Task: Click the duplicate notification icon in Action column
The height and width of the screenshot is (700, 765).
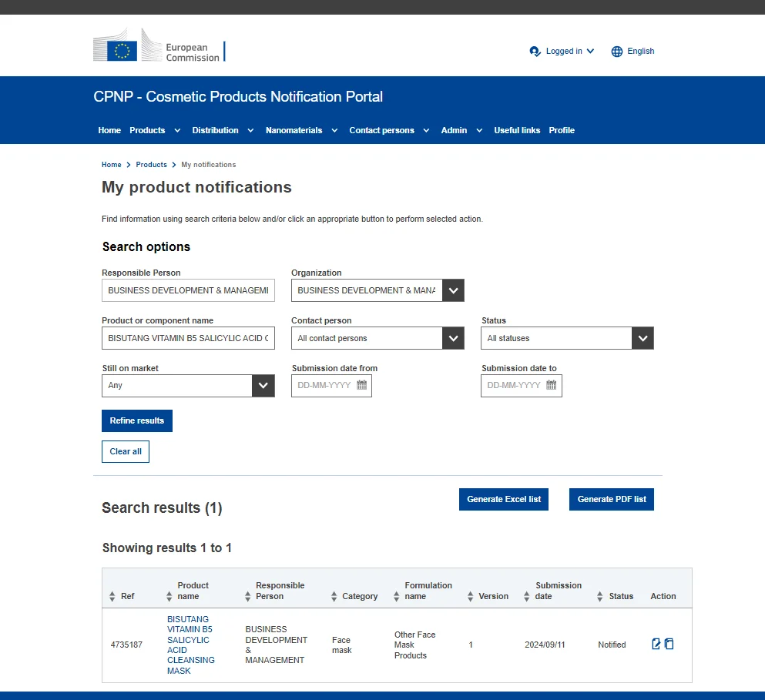Action: (669, 645)
